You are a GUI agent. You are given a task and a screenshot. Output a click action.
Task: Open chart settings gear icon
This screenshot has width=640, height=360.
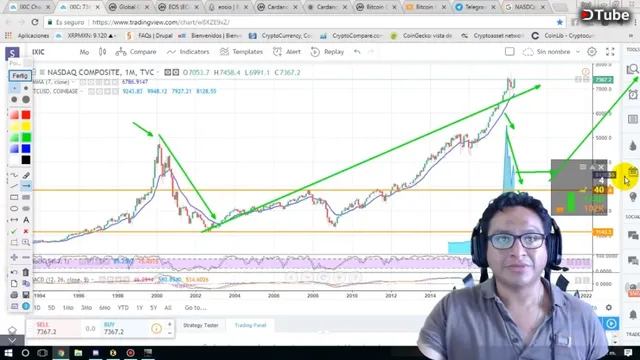pyautogui.click(x=591, y=52)
